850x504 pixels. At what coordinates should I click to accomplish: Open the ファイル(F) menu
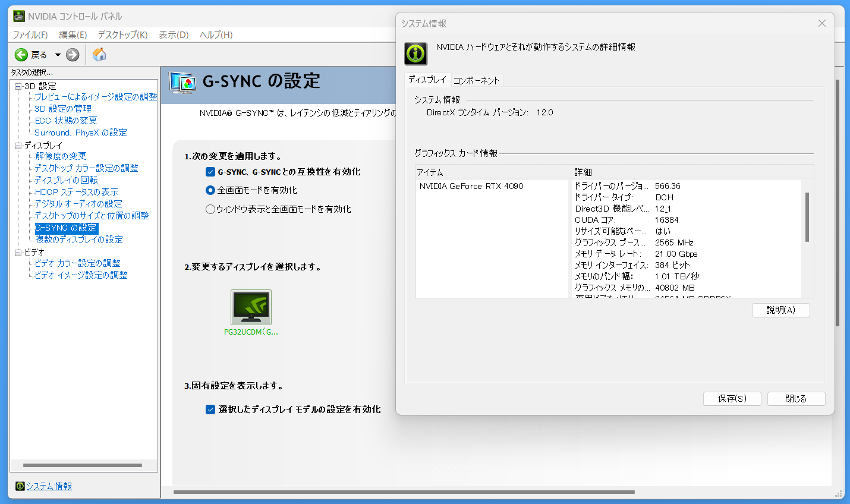[x=30, y=35]
